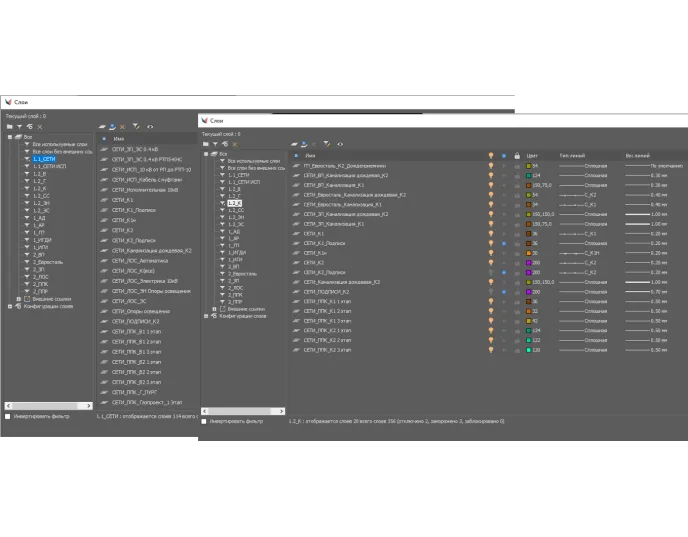Viewport: 688px width, 537px height.
Task: Click the new filter folder icon in front window
Action: (x=205, y=144)
